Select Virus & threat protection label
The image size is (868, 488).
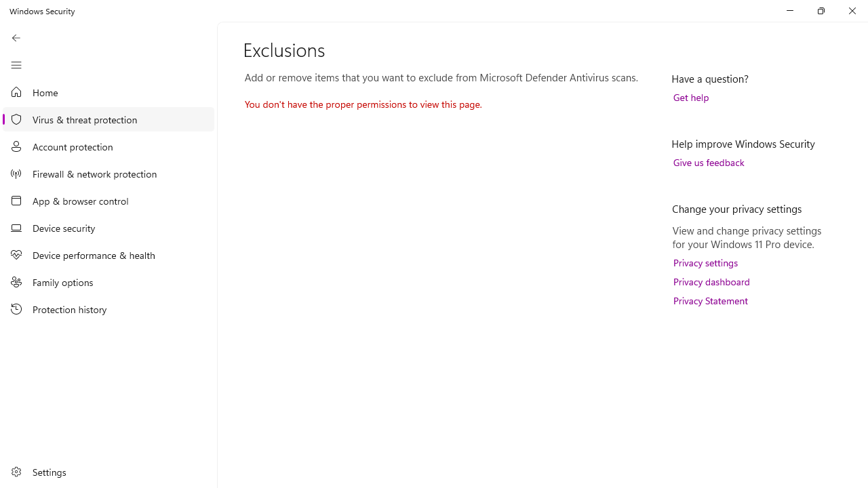(x=85, y=120)
